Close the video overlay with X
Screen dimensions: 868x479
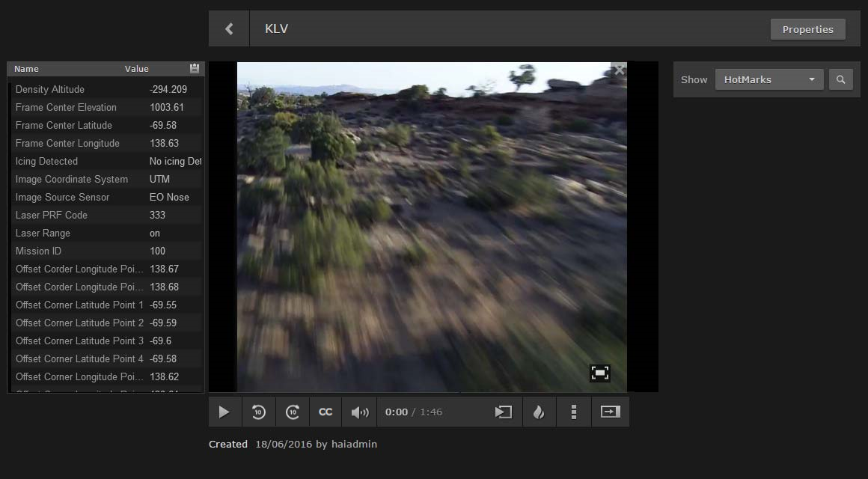click(619, 70)
